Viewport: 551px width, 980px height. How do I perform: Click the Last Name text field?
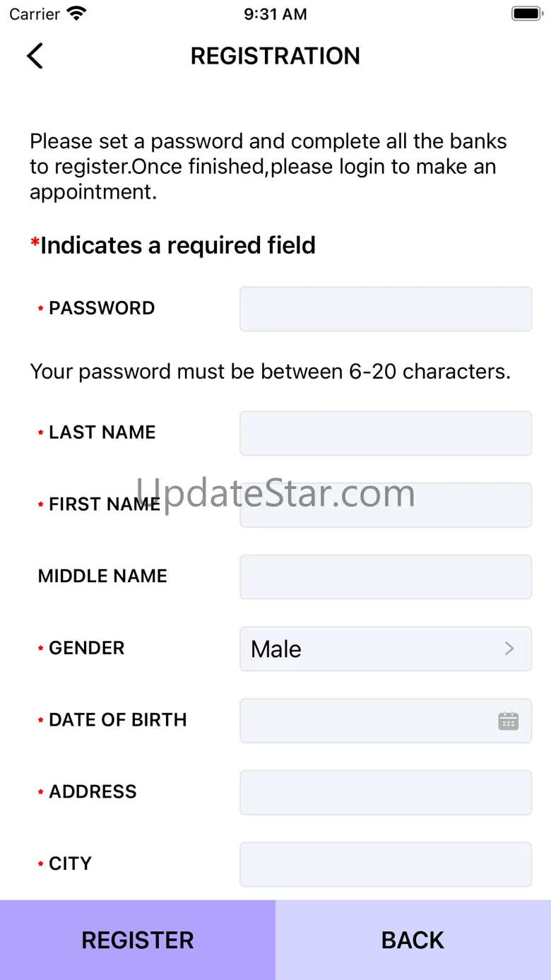pyautogui.click(x=385, y=433)
